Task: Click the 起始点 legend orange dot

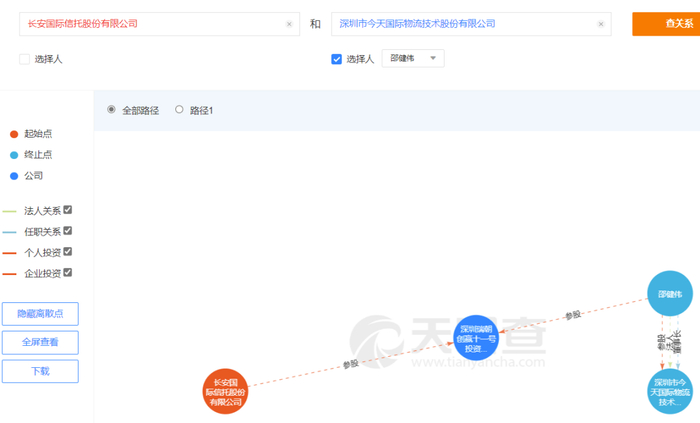Action: [x=14, y=134]
